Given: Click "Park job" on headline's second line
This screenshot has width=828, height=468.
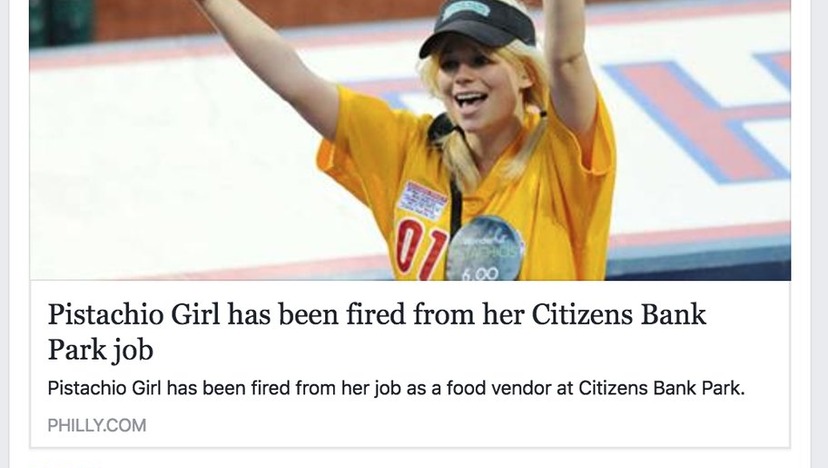Looking at the screenshot, I should 100,349.
